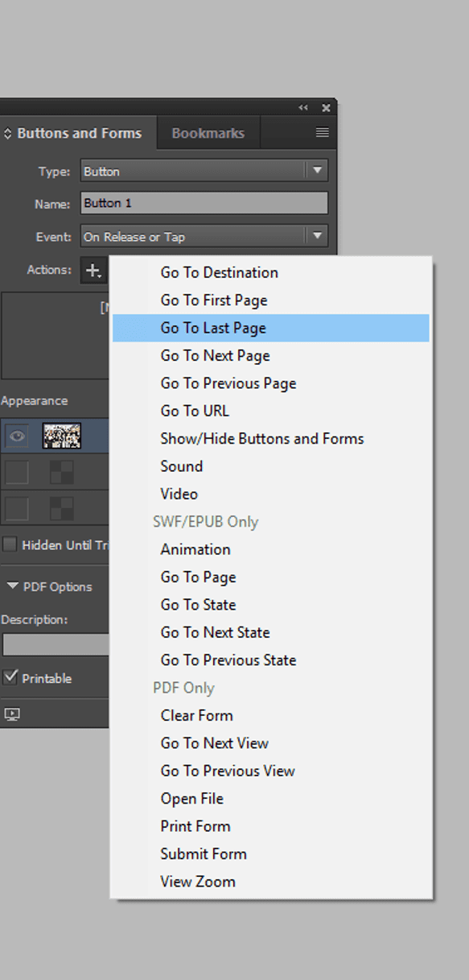Open the Event dropdown showing On Release or Tap
The height and width of the screenshot is (980, 469).
pos(204,237)
